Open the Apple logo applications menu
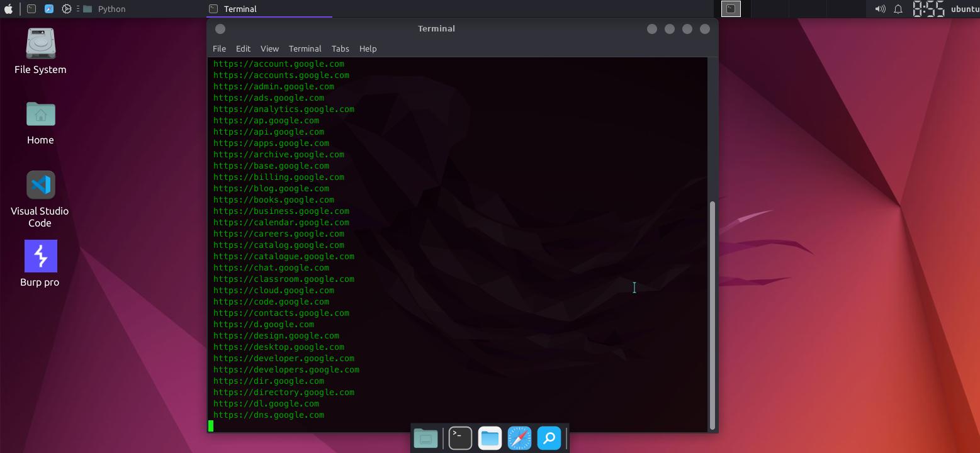980x453 pixels. 8,9
